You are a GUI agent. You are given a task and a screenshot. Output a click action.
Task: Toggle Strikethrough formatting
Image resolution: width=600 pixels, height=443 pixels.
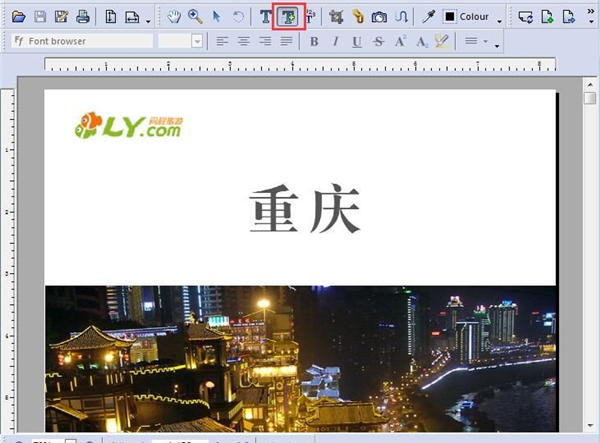click(378, 41)
